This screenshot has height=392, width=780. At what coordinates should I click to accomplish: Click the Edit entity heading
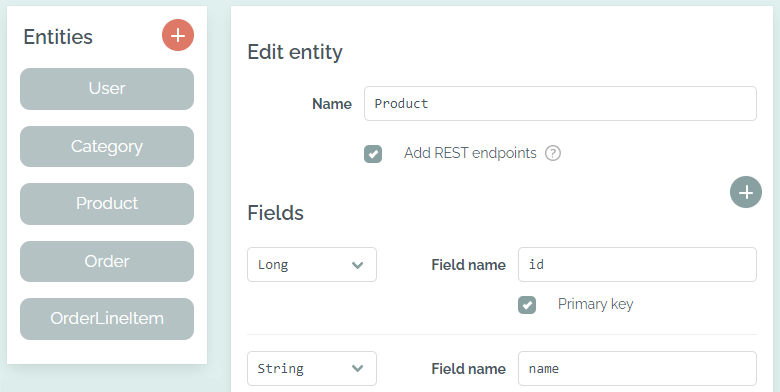(x=295, y=52)
